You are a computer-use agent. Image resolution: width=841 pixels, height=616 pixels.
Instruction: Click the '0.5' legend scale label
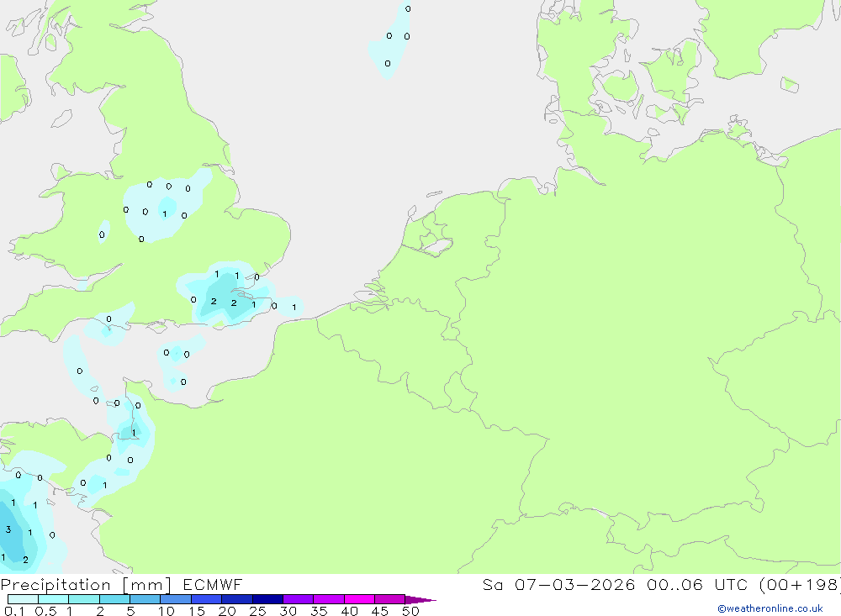[45, 611]
